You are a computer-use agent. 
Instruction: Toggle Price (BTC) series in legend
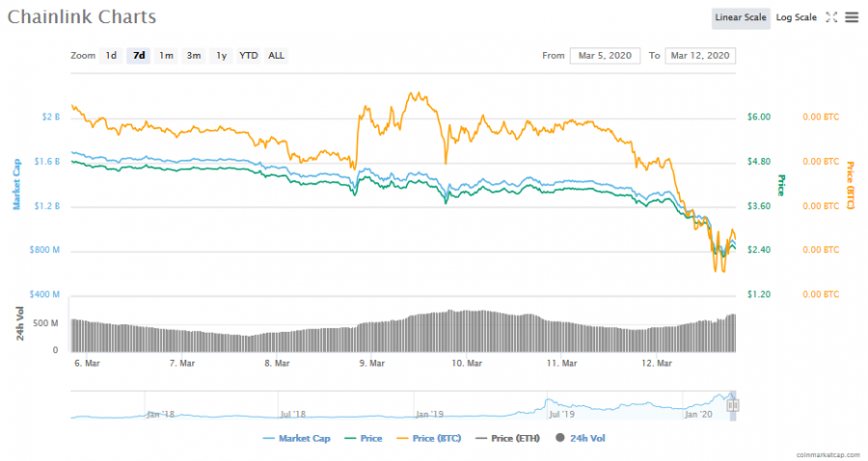pos(429,438)
